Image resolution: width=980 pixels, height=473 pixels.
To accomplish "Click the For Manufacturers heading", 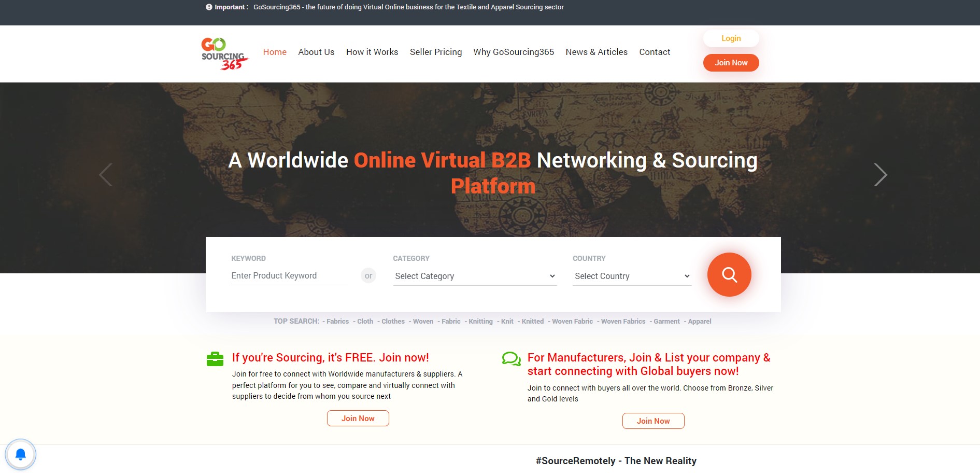I will pos(649,365).
